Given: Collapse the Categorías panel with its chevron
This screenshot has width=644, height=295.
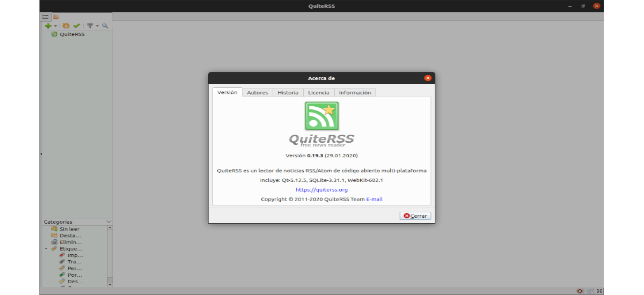Looking at the screenshot, I should (x=109, y=222).
